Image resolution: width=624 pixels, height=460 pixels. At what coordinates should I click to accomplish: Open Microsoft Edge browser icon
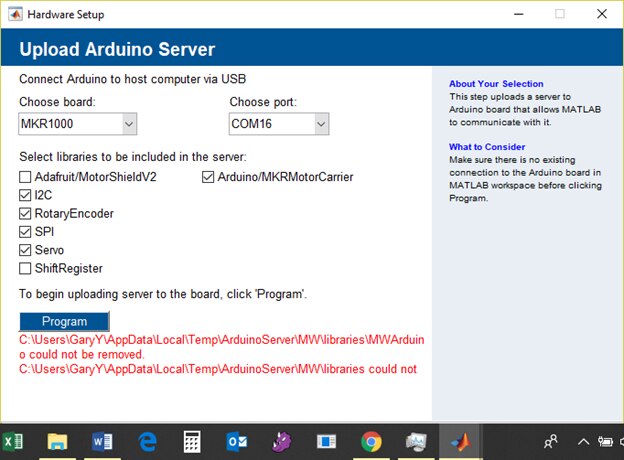pyautogui.click(x=147, y=442)
